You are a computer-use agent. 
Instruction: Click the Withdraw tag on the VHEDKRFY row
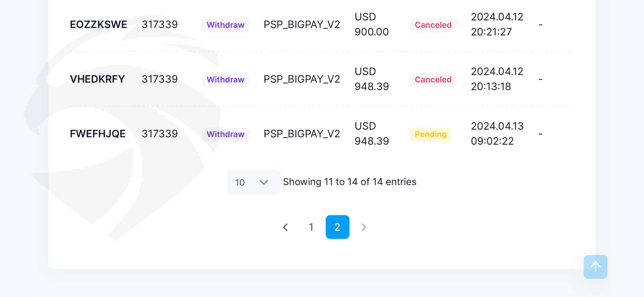(226, 80)
